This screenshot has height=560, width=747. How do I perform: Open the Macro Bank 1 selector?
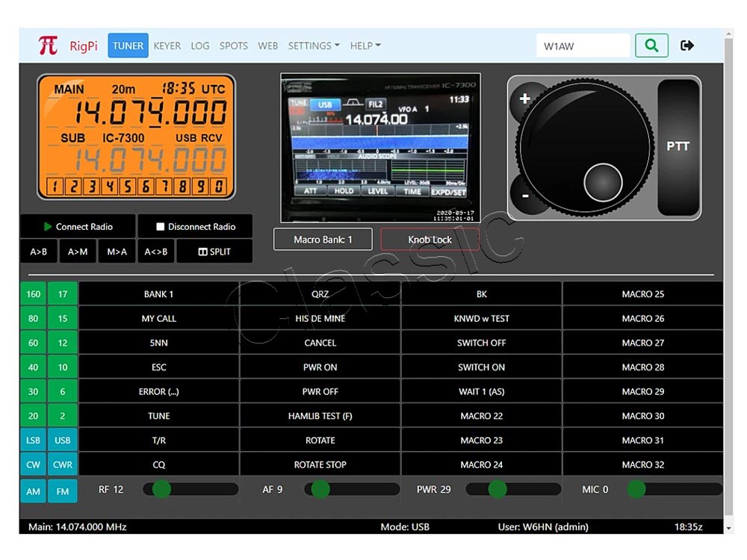(x=323, y=240)
